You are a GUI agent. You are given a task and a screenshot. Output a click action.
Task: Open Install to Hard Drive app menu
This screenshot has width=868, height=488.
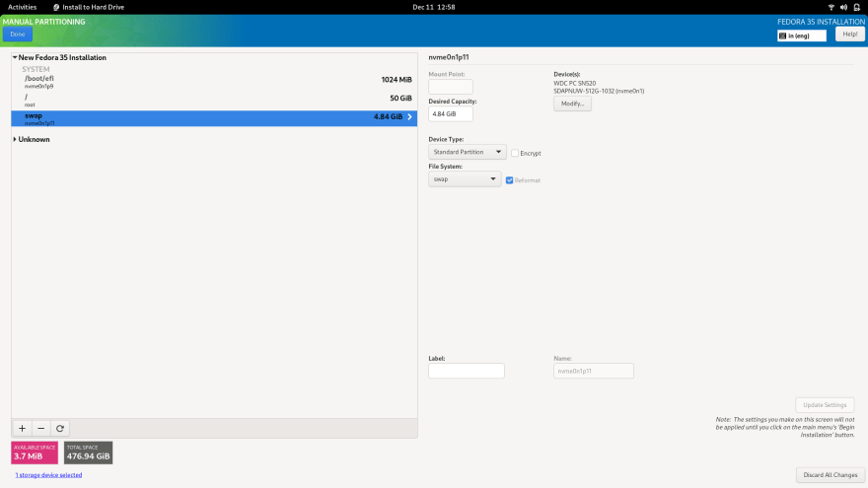[89, 7]
